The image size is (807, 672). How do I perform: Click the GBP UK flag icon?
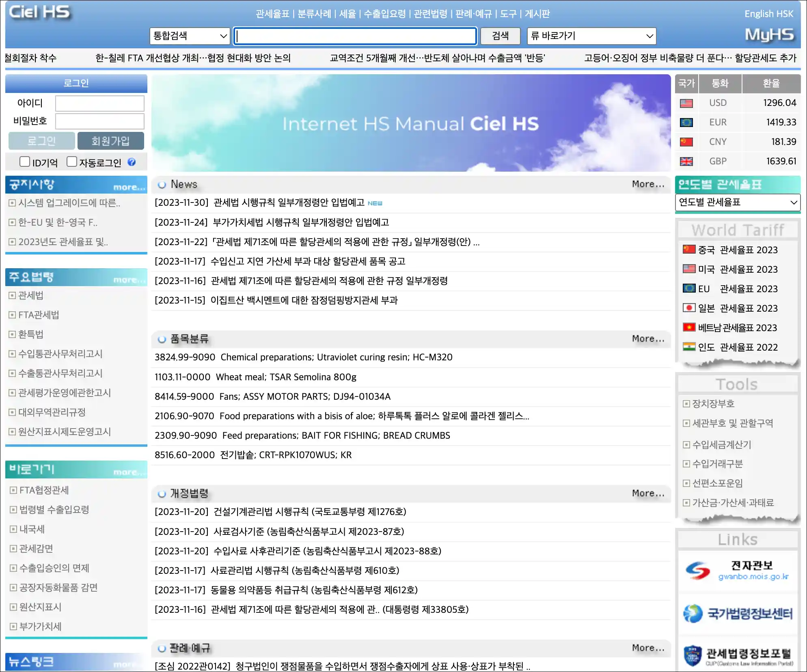[x=686, y=162]
